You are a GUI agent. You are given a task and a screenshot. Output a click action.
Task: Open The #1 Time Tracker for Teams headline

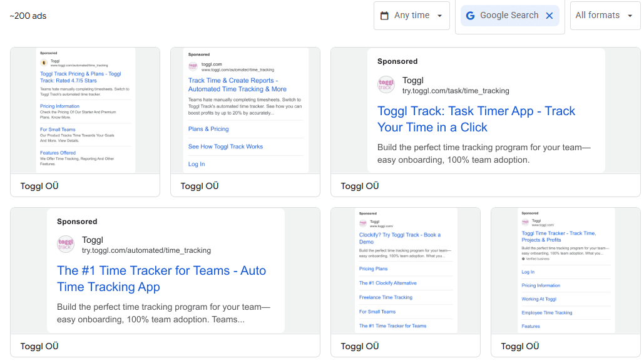pos(161,279)
